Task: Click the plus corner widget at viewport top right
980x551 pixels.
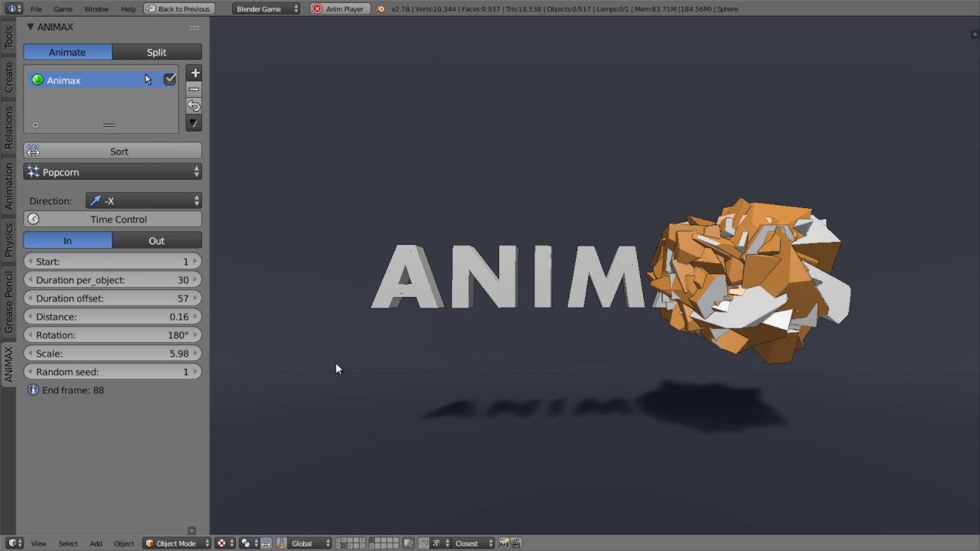Action: [x=974, y=34]
